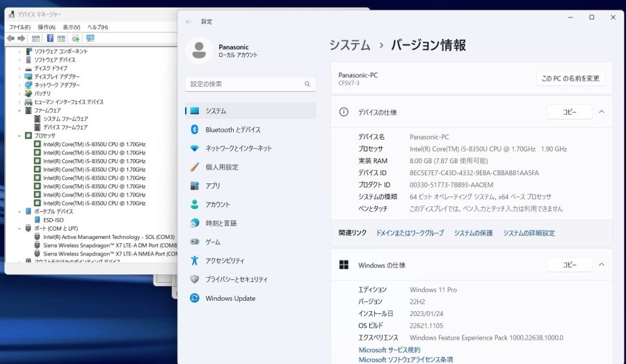
Task: Click the 設定の検索 search field
Action: pyautogui.click(x=250, y=84)
